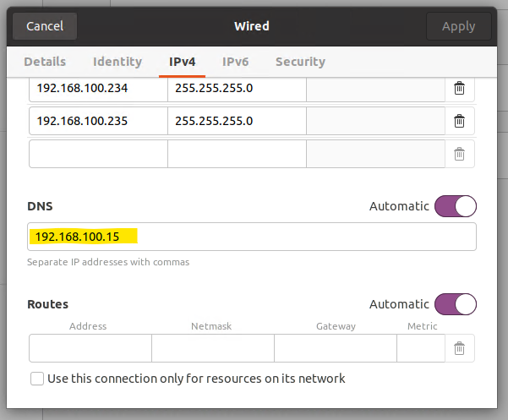Click gateway field of 192.168.100.235 row
Screen dimensions: 508x420
(375, 121)
